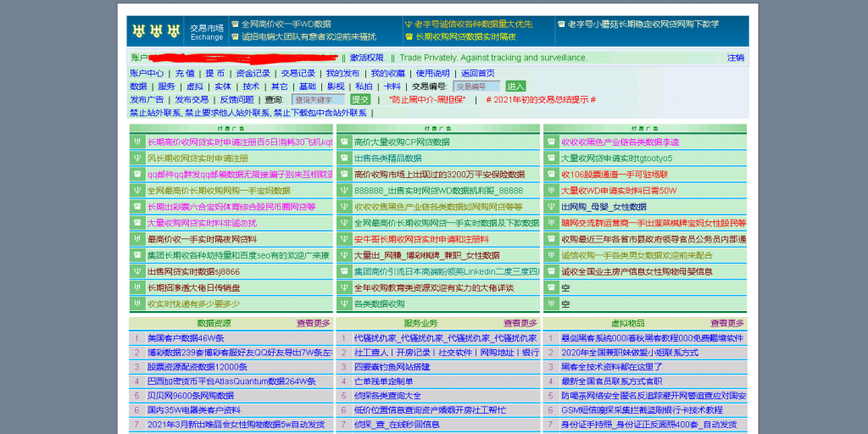The height and width of the screenshot is (434, 868).
Task: Select the 影视 category link
Action: [336, 86]
